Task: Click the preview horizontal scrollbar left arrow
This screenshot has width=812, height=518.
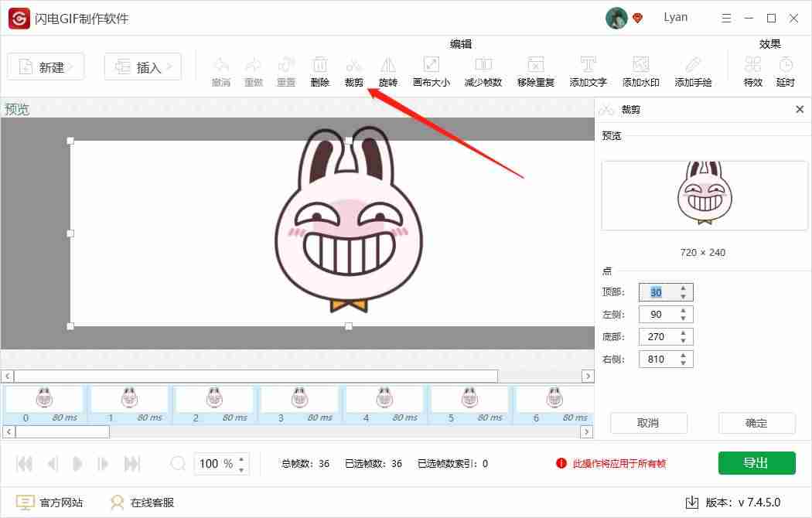Action: (7, 376)
